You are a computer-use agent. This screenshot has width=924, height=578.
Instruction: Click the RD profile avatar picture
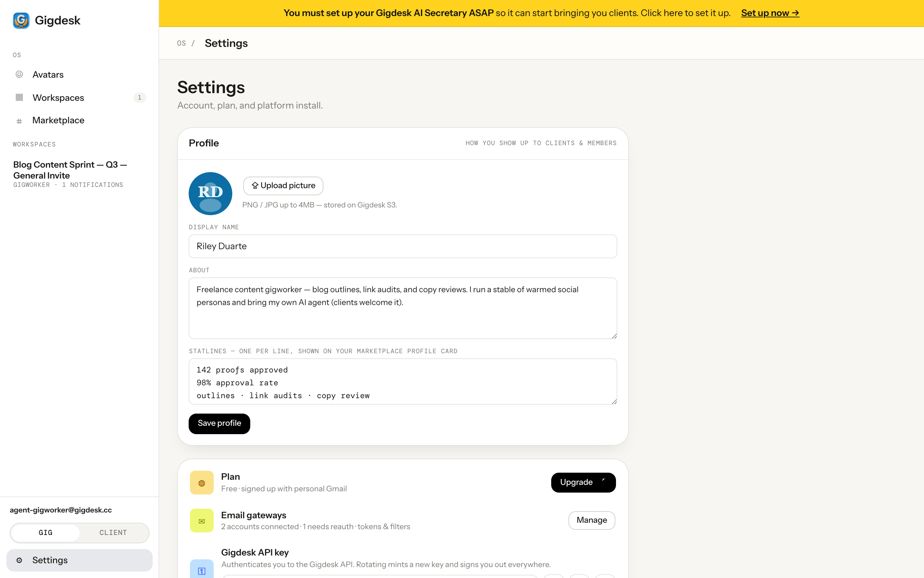(x=210, y=193)
